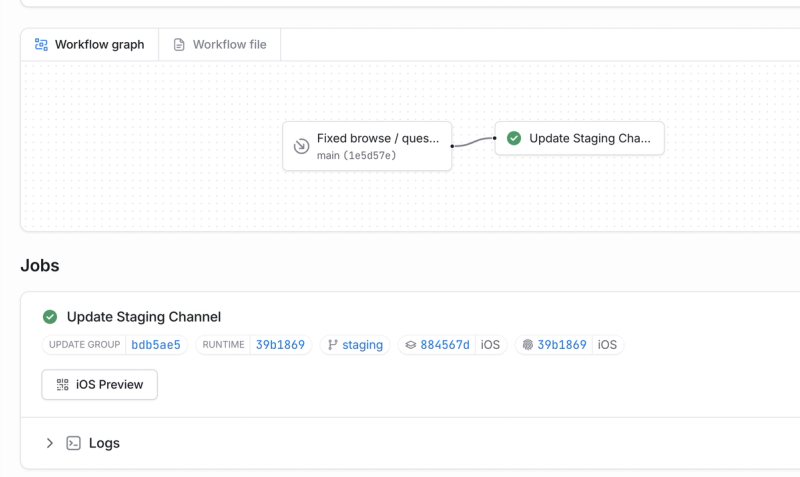Click the branch icon next to staging
800x477 pixels.
[333, 345]
